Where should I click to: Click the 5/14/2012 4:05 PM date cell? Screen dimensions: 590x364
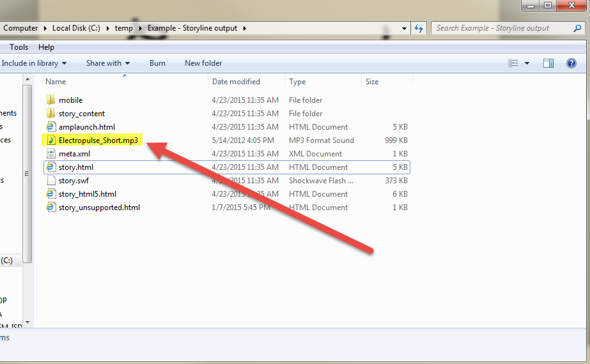click(x=243, y=140)
